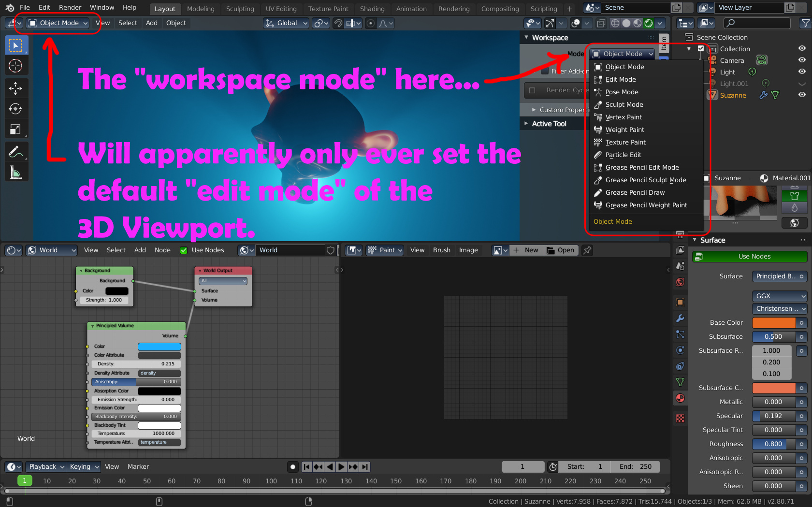Open the Texture properties tab
Screen dimensions: 812x507
tap(680, 419)
